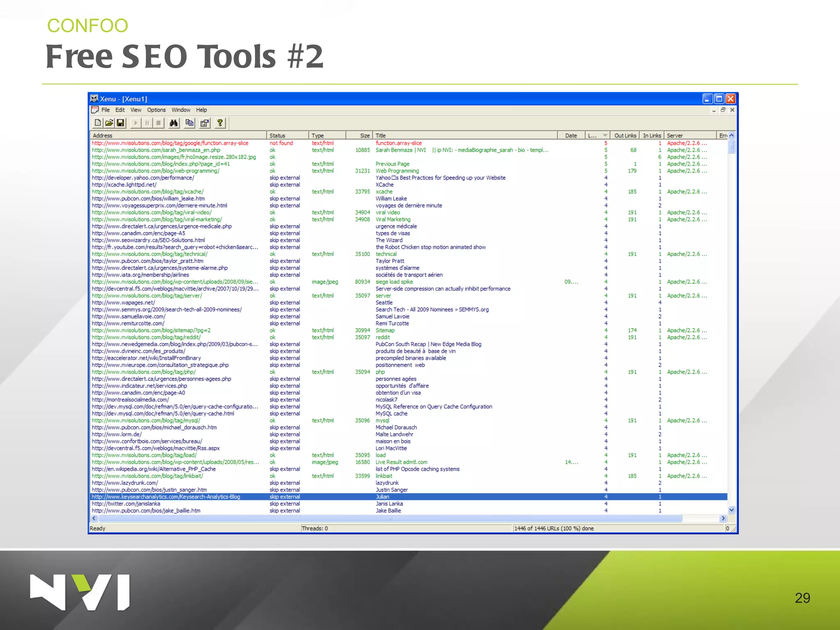Select the www.samuellavoie.com row
The width and height of the screenshot is (840, 630).
409,316
